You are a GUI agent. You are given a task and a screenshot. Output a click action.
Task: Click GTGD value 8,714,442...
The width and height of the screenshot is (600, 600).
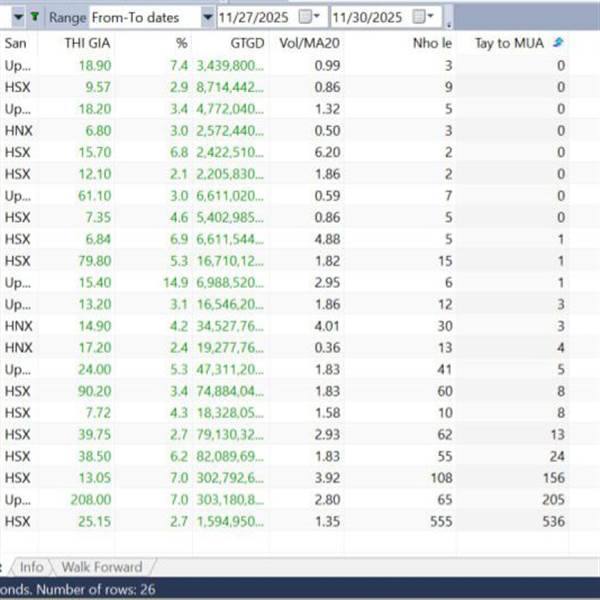coord(230,87)
